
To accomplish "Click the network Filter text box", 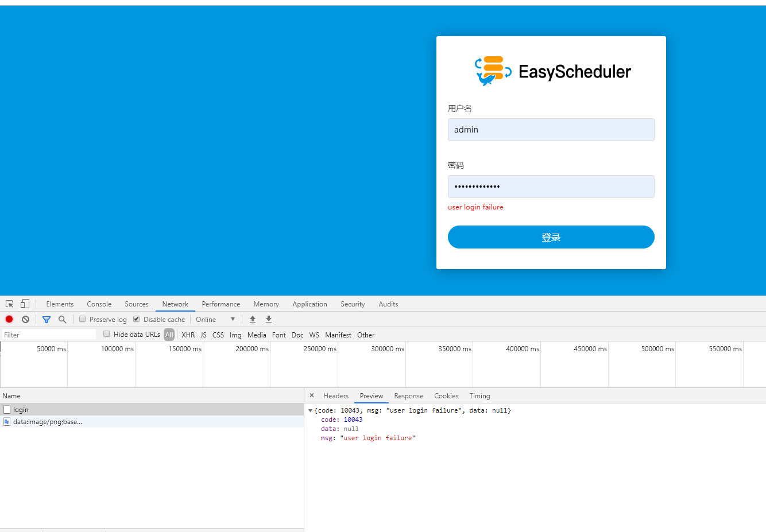I will point(49,335).
